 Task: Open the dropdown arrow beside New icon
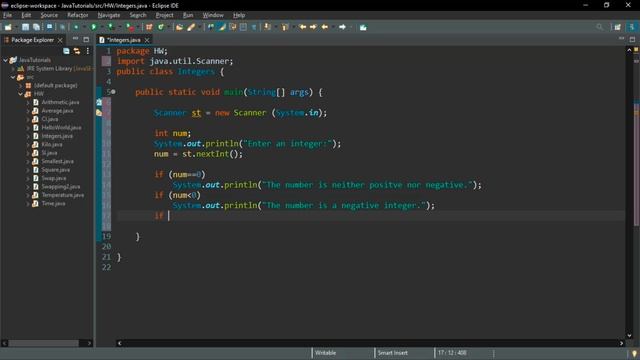[16, 27]
